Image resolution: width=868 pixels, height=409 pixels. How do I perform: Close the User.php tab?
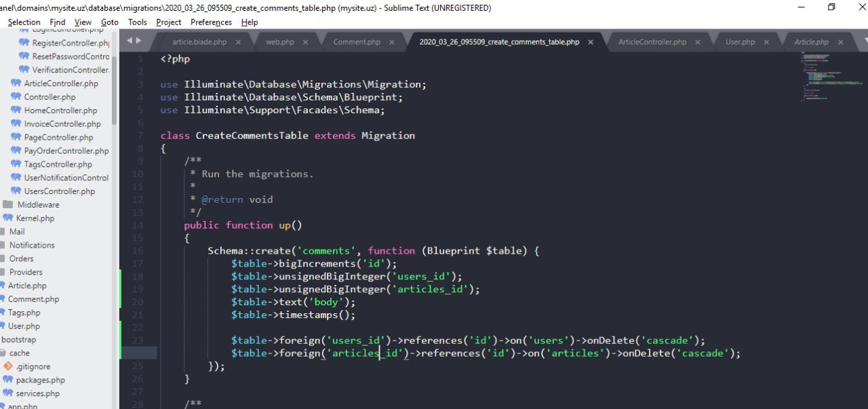pos(767,42)
